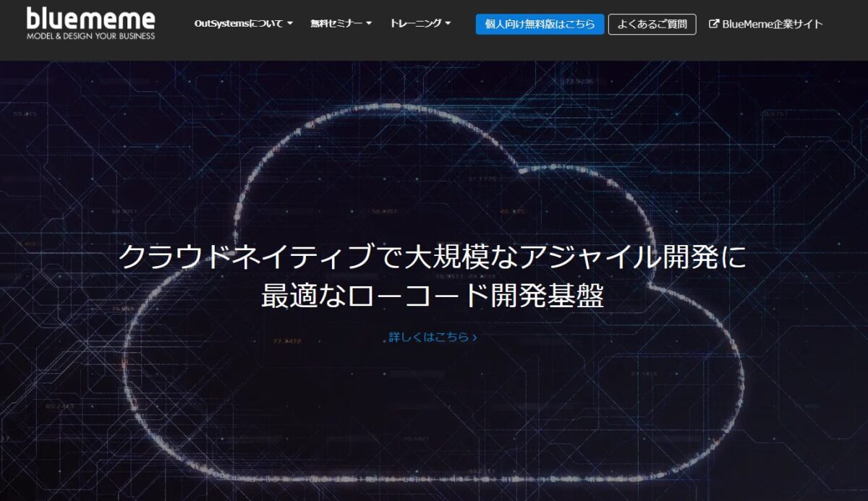
Task: Click the bluememe logo
Action: (x=90, y=20)
